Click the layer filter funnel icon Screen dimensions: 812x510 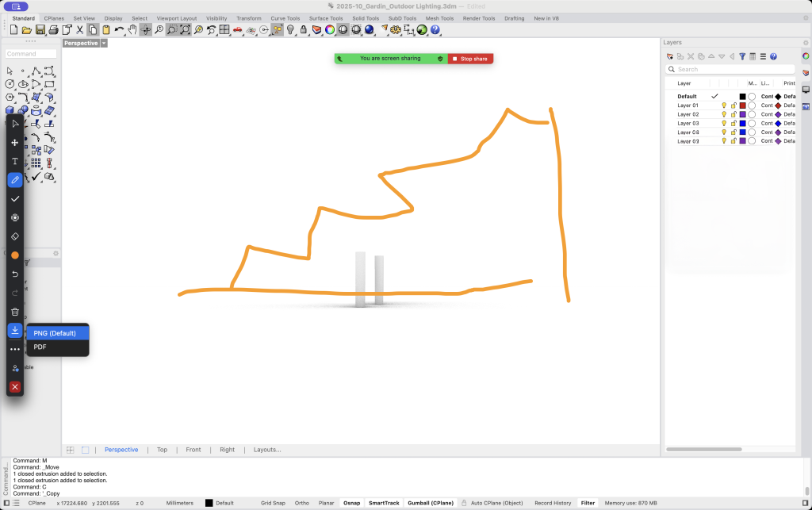[x=742, y=56]
